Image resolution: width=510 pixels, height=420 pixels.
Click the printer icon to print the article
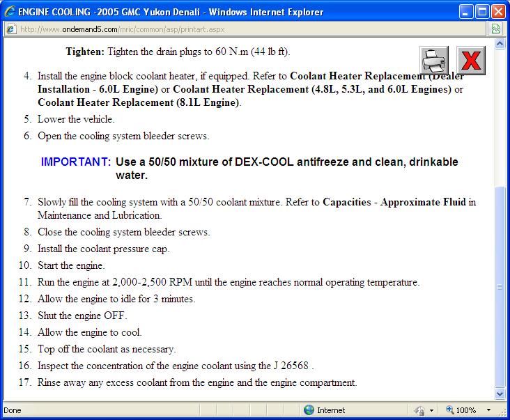click(x=434, y=61)
